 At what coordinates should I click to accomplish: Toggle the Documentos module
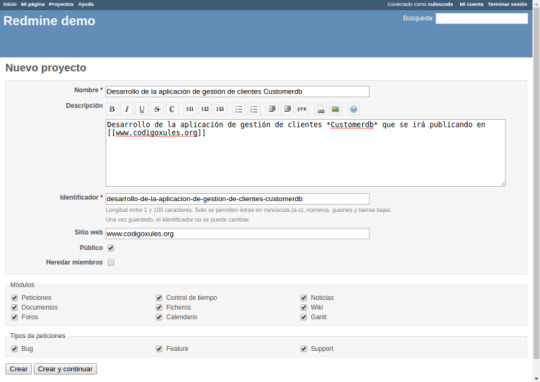click(14, 307)
